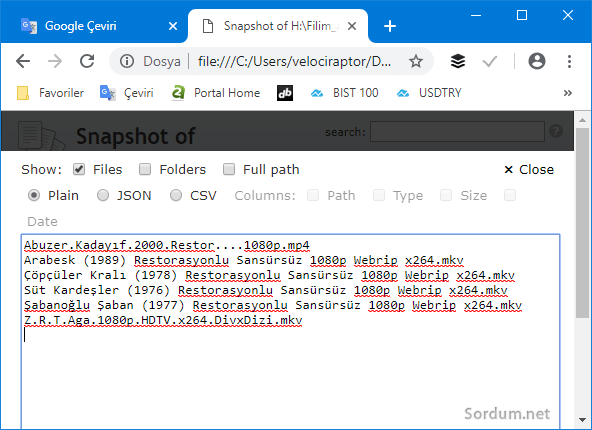Click the Abuzer.Kadayıf.2000 file line
Viewport: 592px width, 430px height.
point(167,245)
